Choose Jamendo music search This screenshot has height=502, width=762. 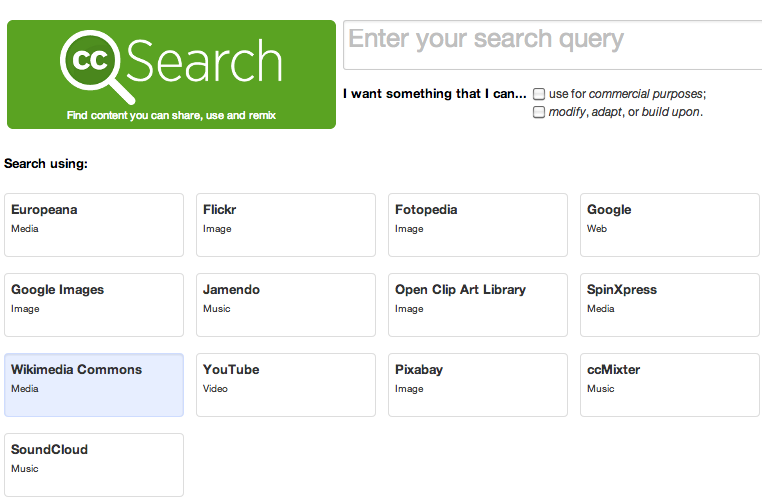[x=286, y=305]
